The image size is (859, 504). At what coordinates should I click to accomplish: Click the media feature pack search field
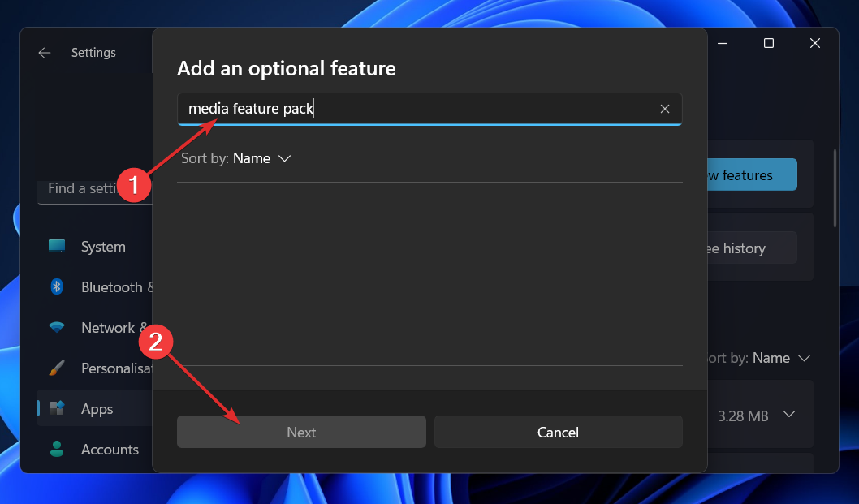coord(429,109)
